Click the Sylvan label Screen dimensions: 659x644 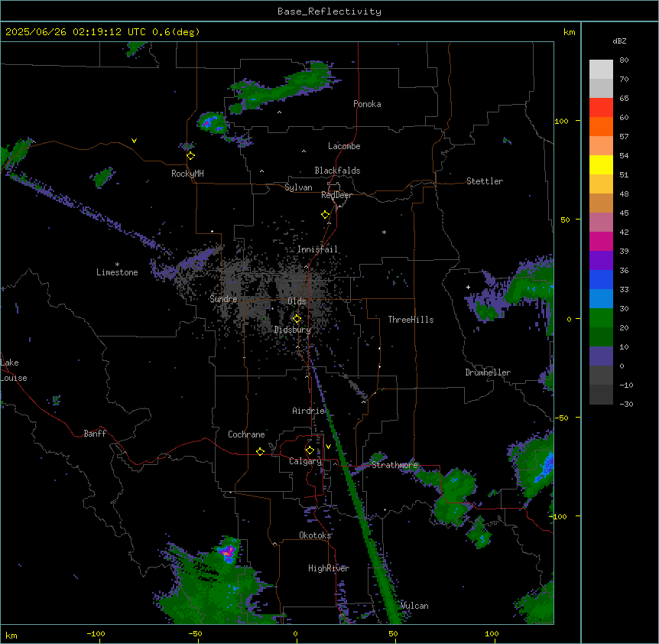pyautogui.click(x=298, y=187)
